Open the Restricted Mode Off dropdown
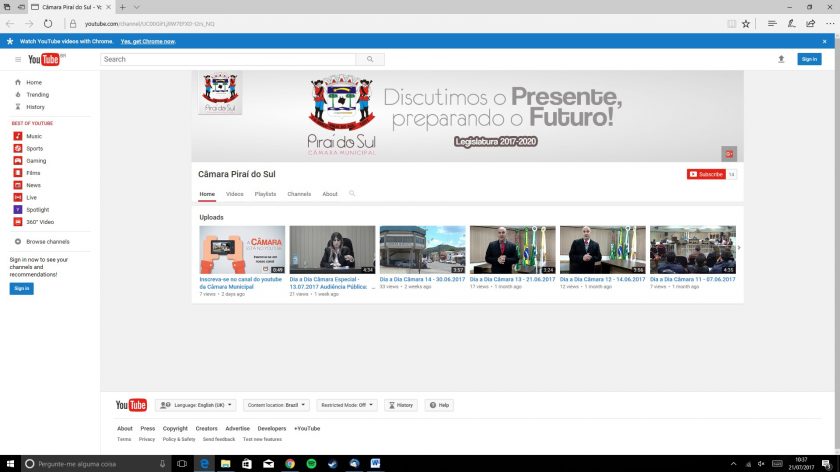Viewport: 840px width, 472px height. pyautogui.click(x=347, y=405)
